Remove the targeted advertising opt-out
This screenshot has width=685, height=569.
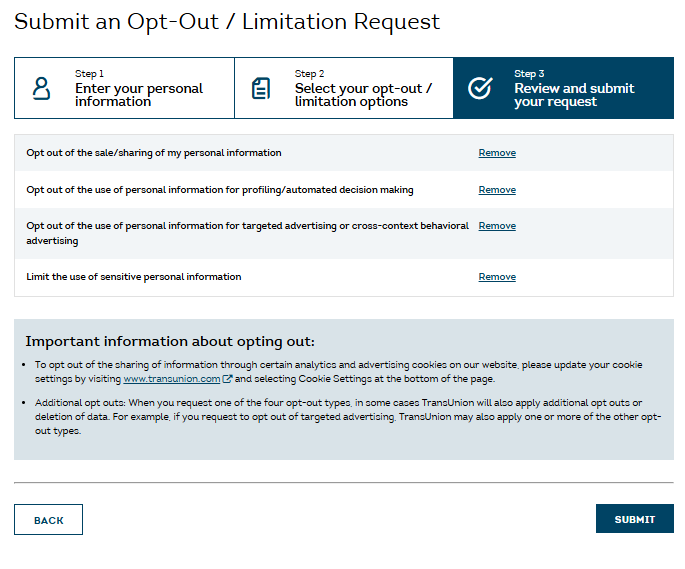click(497, 226)
